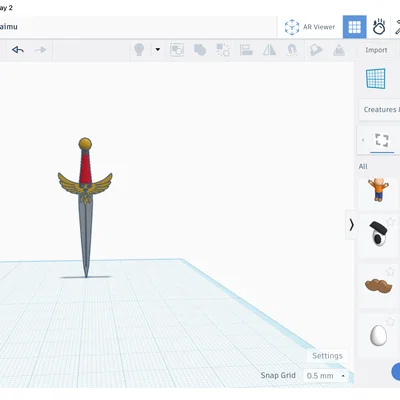Select the Workplane tool
Viewport: 400px width, 400px height.
coord(376,79)
